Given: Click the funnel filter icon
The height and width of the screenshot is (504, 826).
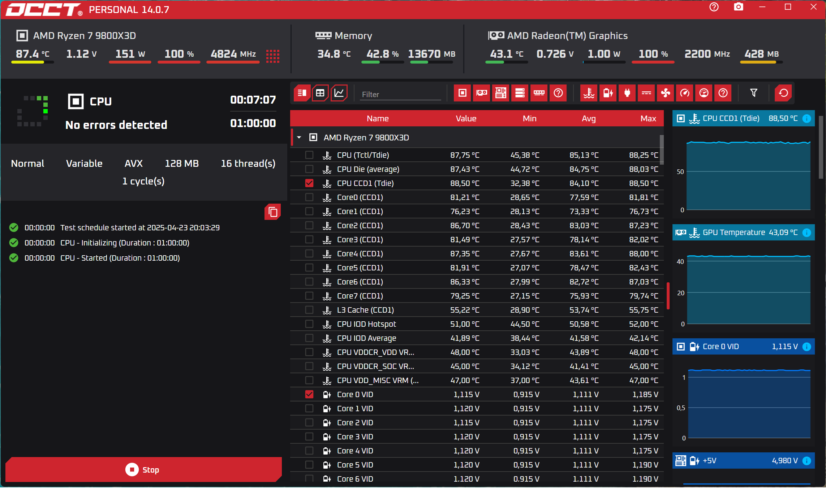Looking at the screenshot, I should tap(754, 93).
